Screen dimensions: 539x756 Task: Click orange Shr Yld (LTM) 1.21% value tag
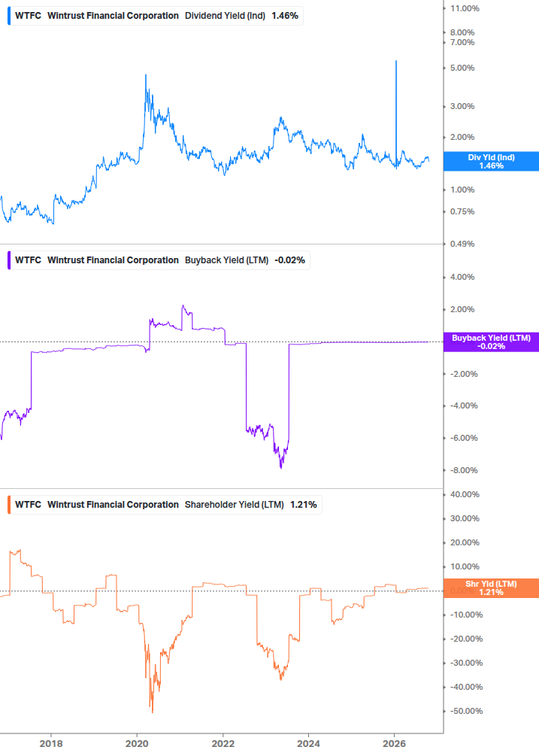(x=491, y=588)
